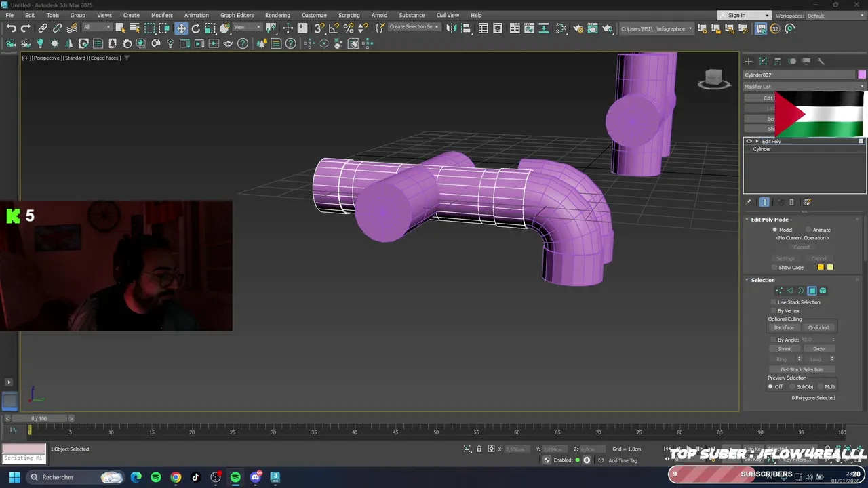
Task: Activate Select and Rotate tool
Action: [196, 28]
